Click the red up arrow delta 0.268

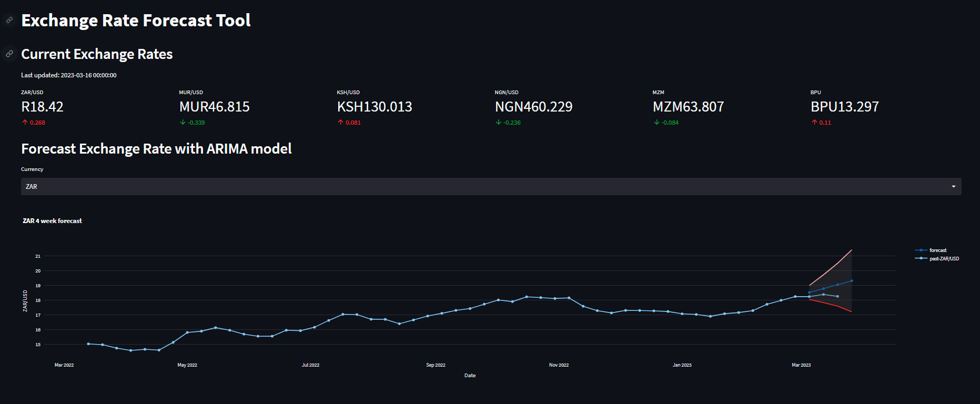pyautogui.click(x=33, y=123)
